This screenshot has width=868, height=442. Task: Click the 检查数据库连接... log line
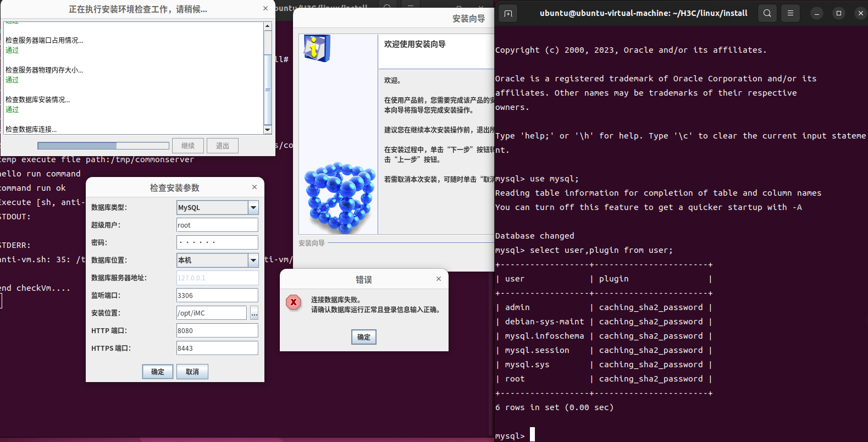coord(31,129)
